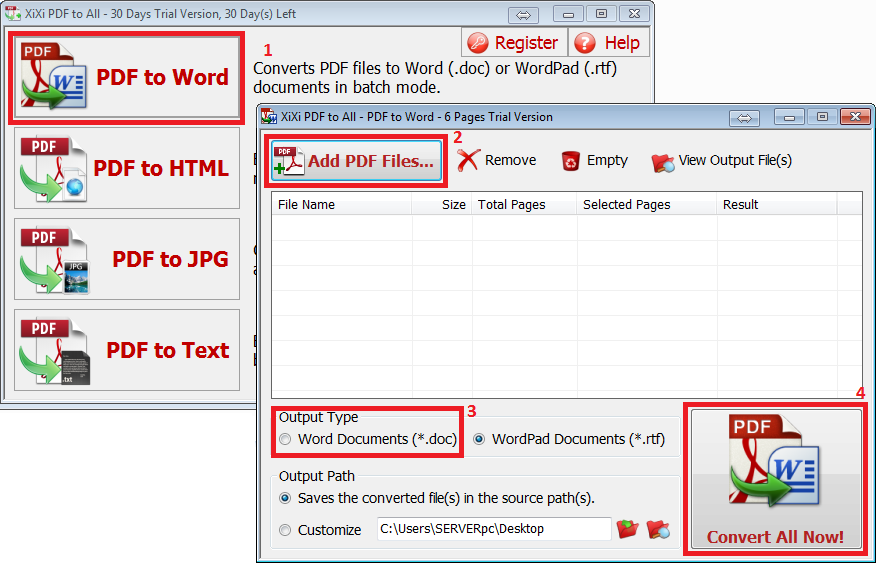Launch the PDF to JPG converter
This screenshot has width=878, height=565.
(126, 259)
